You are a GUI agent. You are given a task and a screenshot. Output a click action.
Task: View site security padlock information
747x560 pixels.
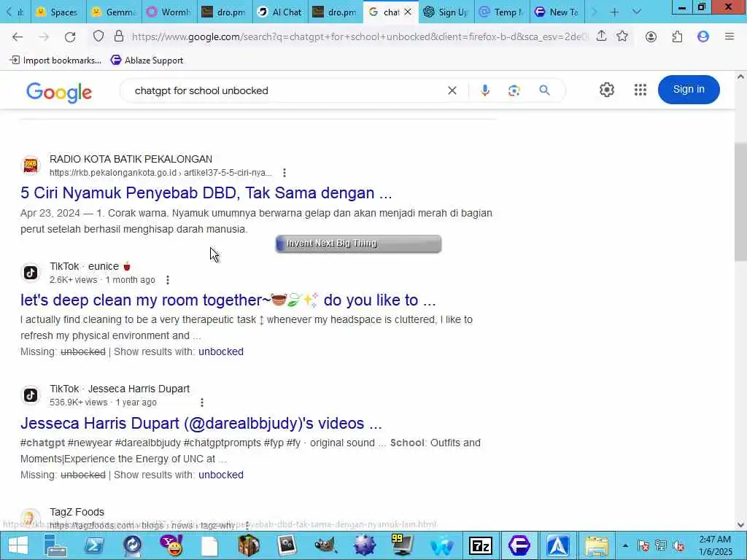tap(119, 36)
